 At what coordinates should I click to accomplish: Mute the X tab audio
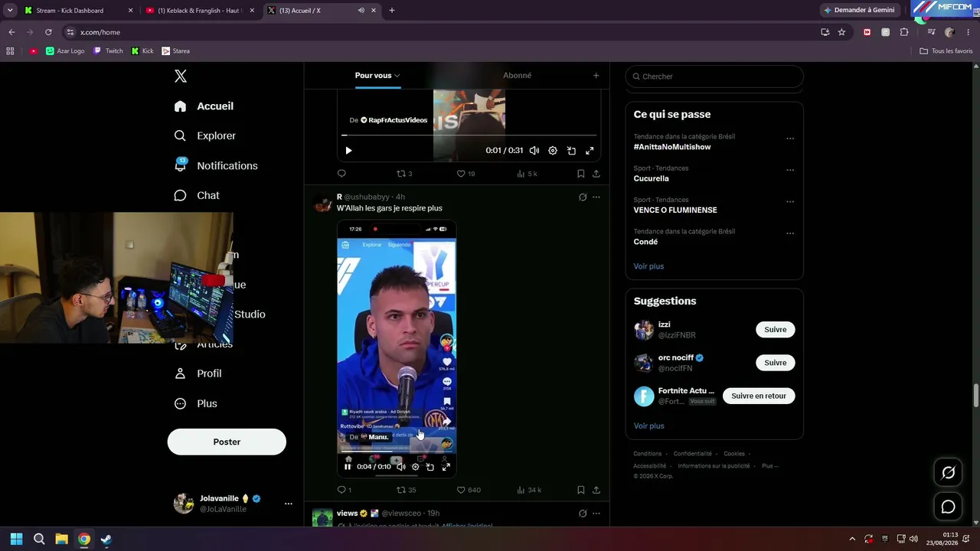tap(361, 11)
